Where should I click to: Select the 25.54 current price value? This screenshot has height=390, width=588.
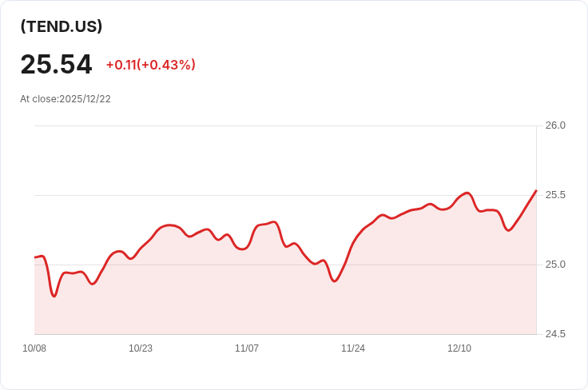[x=56, y=65]
